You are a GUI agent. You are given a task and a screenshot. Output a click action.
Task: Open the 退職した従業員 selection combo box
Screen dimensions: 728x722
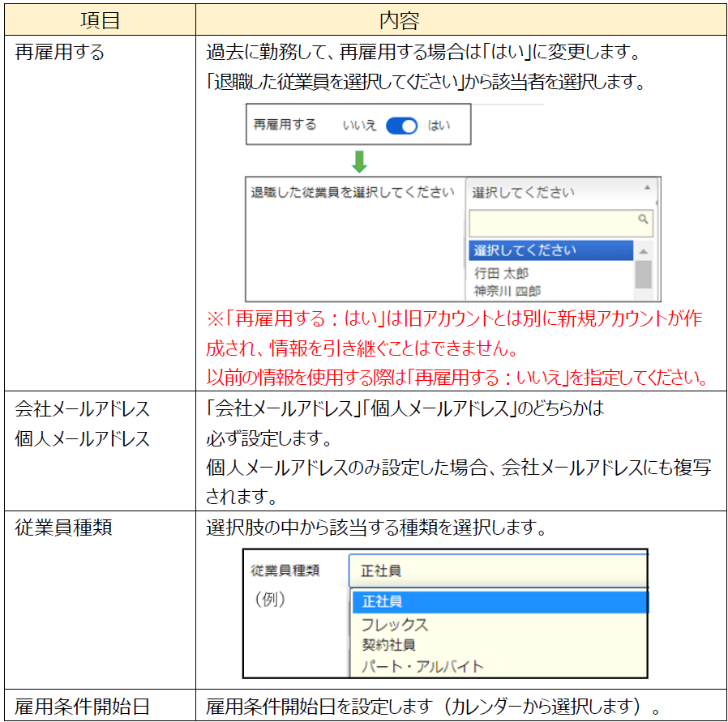[559, 193]
